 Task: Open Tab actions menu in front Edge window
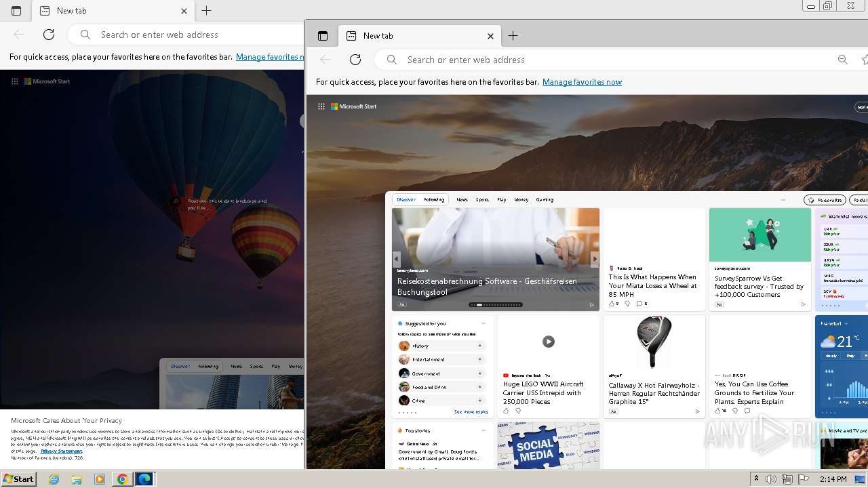tap(323, 36)
